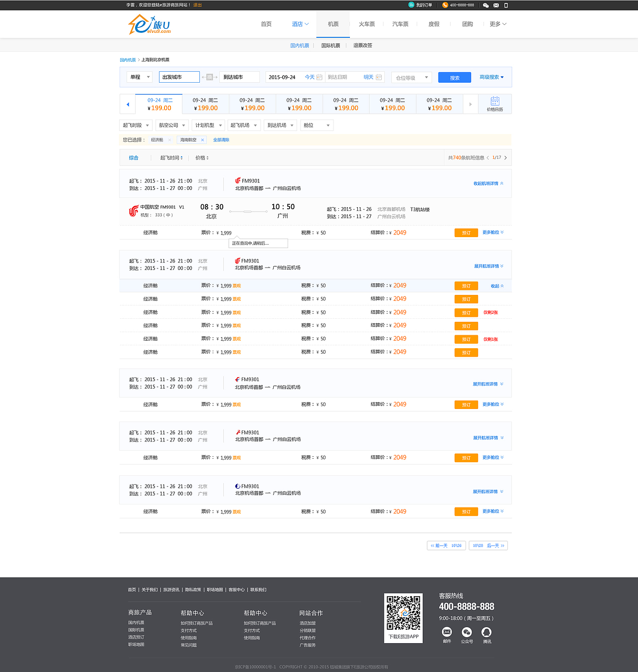Image resolution: width=638 pixels, height=672 pixels.
Task: Click 全部清除 to clear filters
Action: coord(221,140)
